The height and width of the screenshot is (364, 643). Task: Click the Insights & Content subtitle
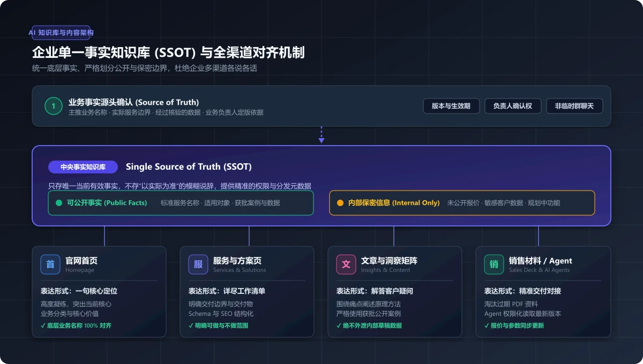click(x=386, y=270)
